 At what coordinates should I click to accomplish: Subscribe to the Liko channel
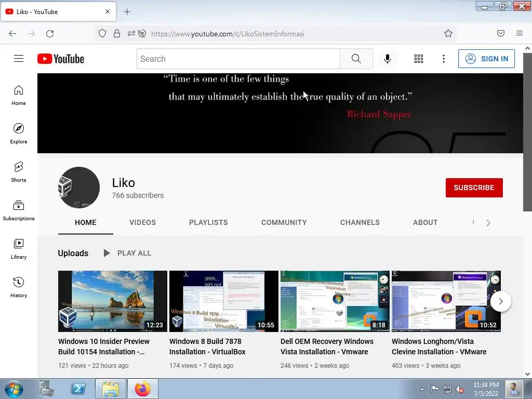[474, 188]
